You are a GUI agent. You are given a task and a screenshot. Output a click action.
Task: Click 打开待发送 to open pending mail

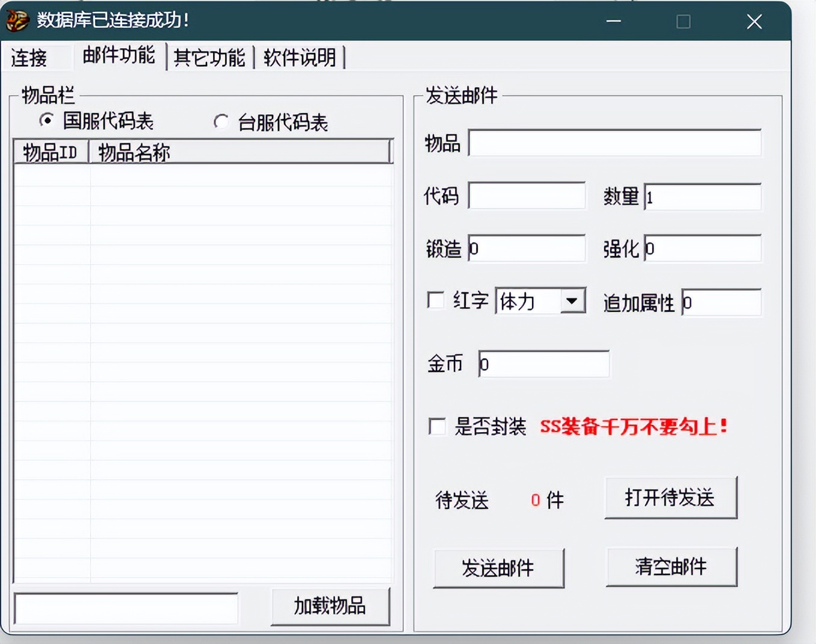[670, 498]
